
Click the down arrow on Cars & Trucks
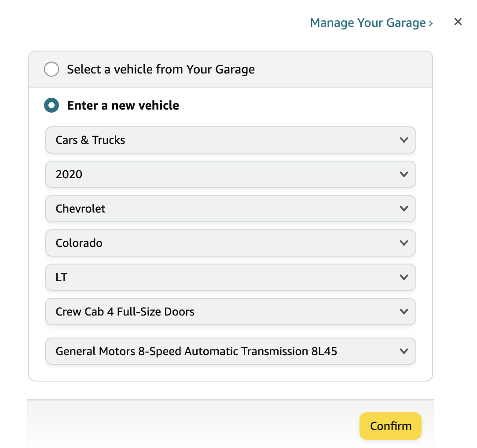coord(404,140)
